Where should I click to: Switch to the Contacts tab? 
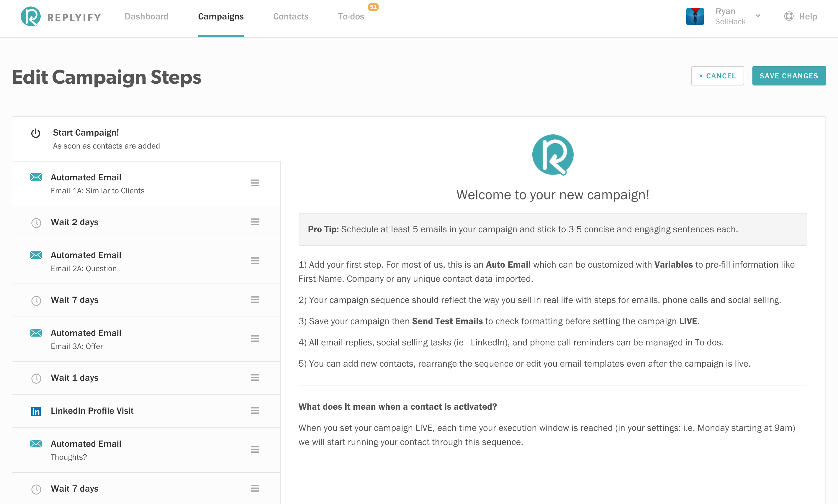[291, 16]
